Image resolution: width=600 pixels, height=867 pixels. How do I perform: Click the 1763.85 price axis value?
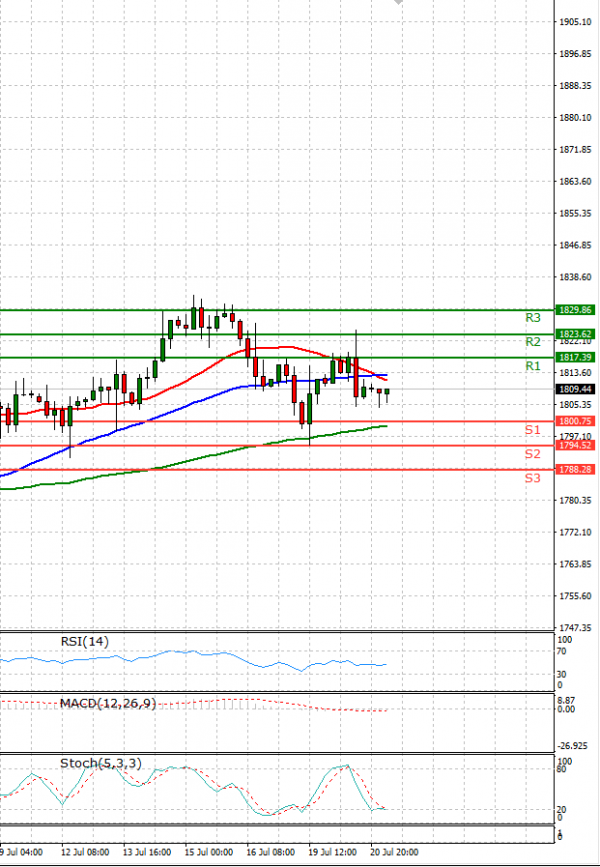(576, 564)
